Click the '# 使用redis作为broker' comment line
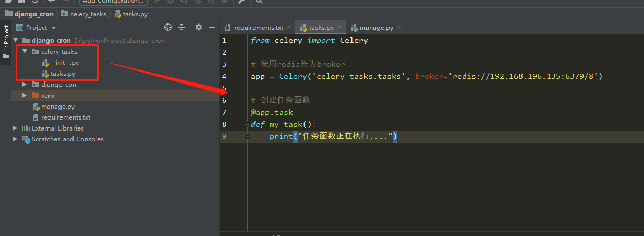 (298, 64)
